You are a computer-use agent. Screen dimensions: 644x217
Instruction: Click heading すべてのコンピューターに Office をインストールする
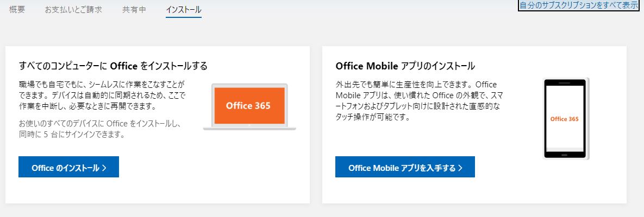pyautogui.click(x=113, y=66)
